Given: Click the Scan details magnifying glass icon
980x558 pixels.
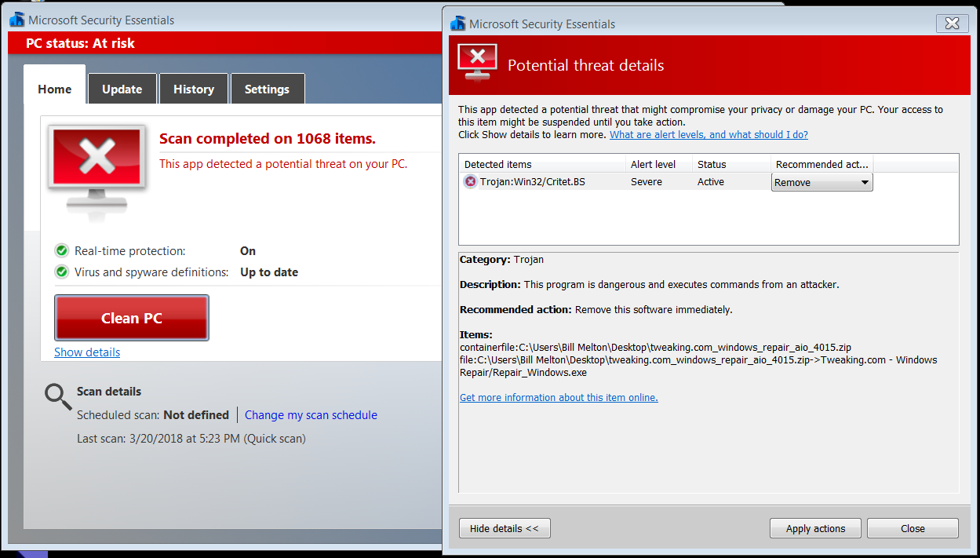Looking at the screenshot, I should [x=58, y=397].
